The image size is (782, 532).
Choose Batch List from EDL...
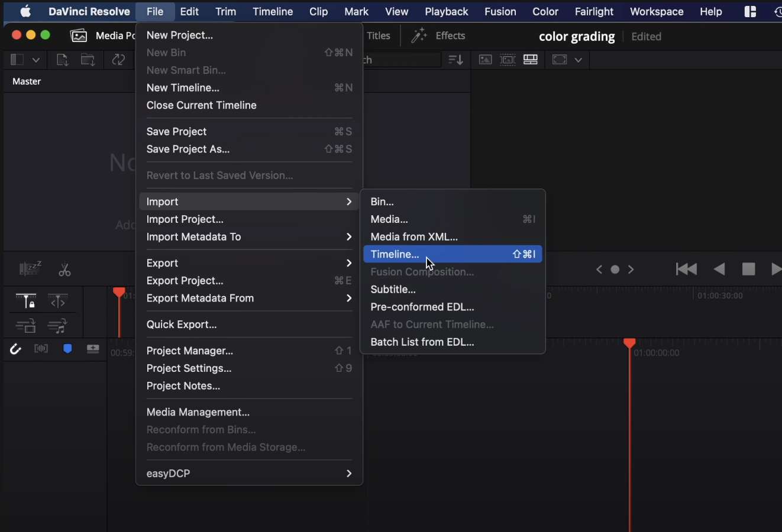click(453, 342)
